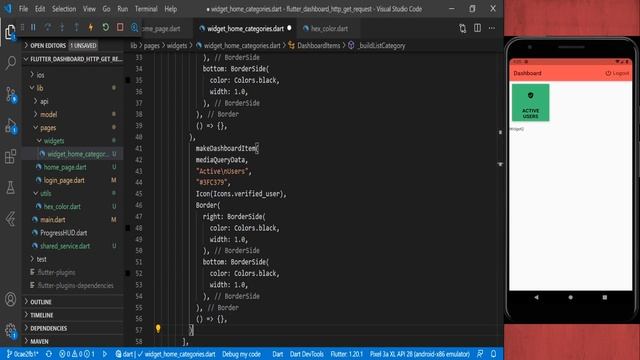Click debug Step Over button

click(48, 27)
